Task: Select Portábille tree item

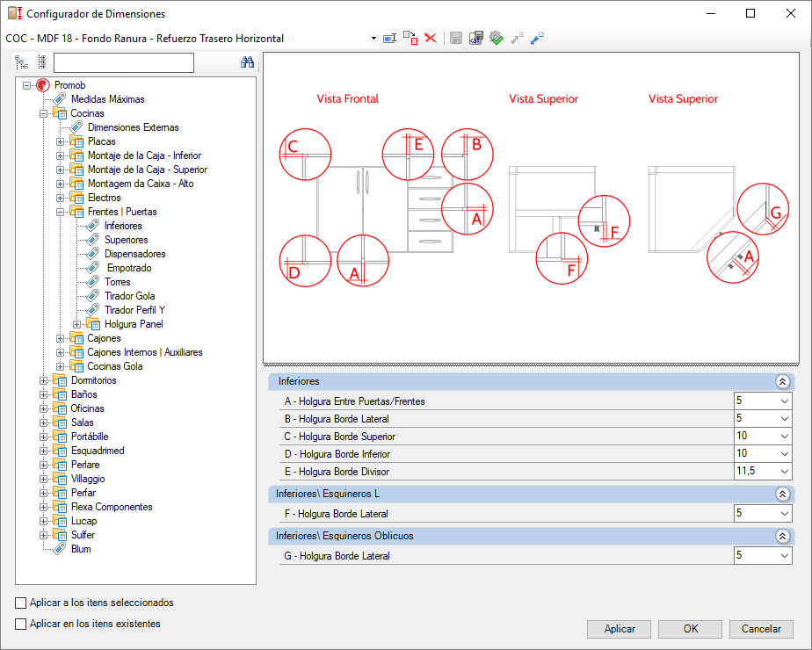Action: (90, 437)
